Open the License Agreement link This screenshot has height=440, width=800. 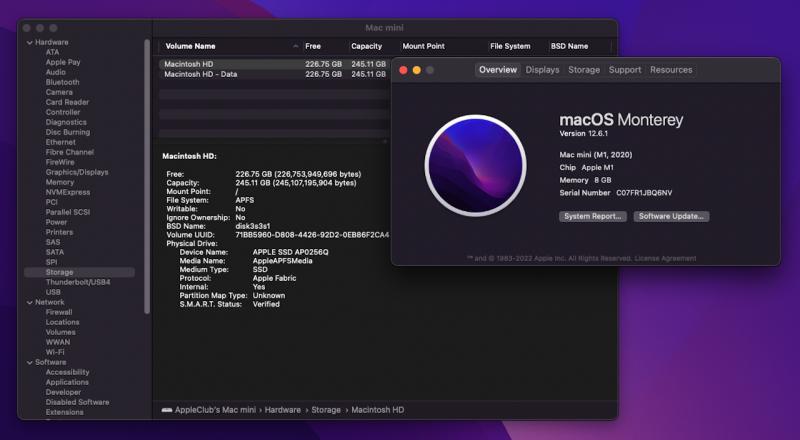665,258
